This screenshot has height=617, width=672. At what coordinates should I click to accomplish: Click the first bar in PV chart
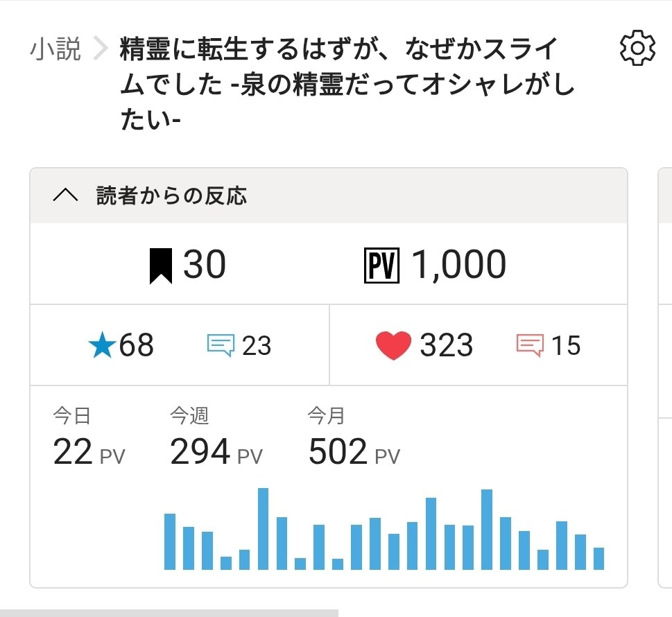[x=170, y=541]
